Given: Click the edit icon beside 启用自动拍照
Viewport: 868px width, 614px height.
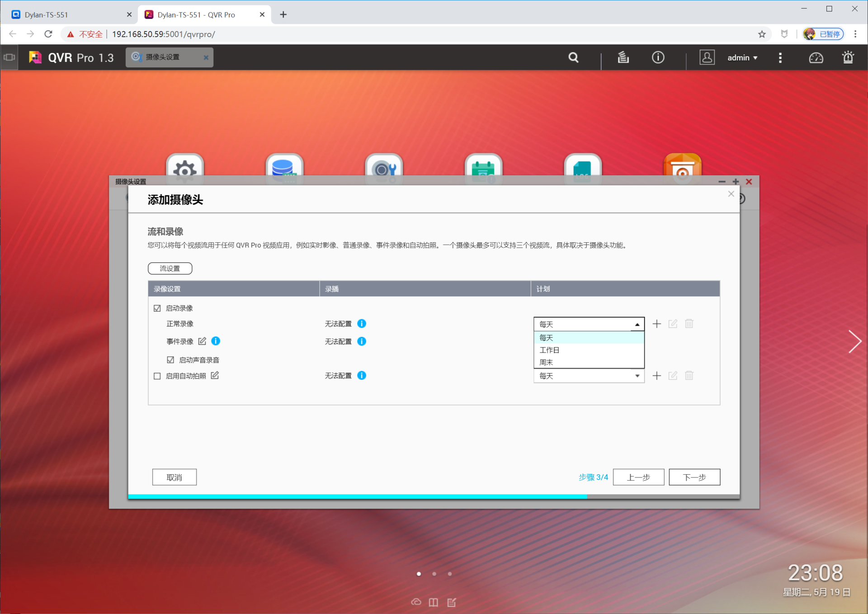Looking at the screenshot, I should click(x=215, y=376).
